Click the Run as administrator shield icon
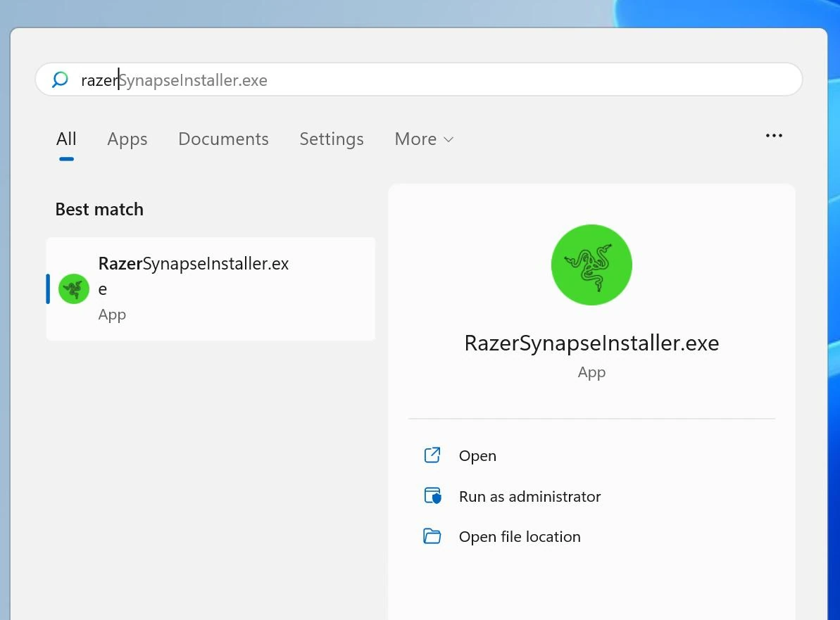The height and width of the screenshot is (620, 840). [432, 496]
